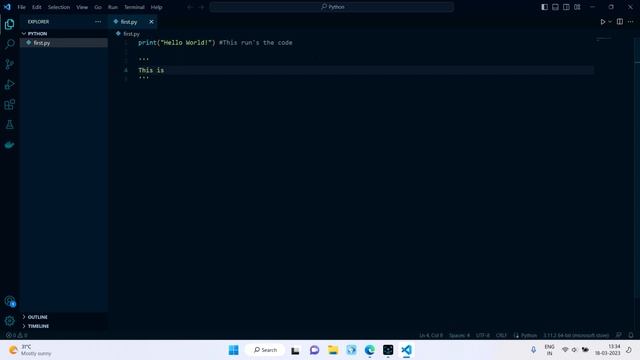Click the VS Code taskbar icon
This screenshot has height=360, width=640.
406,350
